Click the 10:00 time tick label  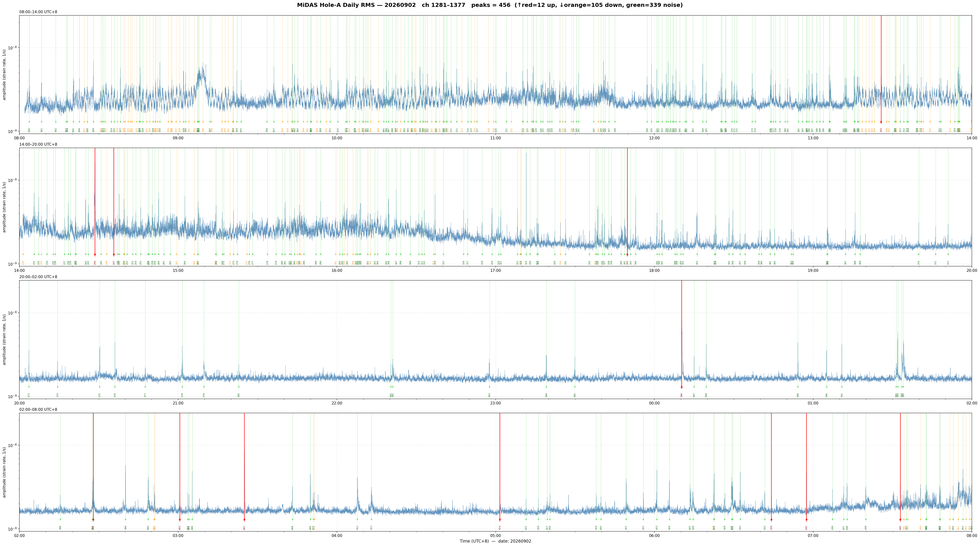(337, 138)
